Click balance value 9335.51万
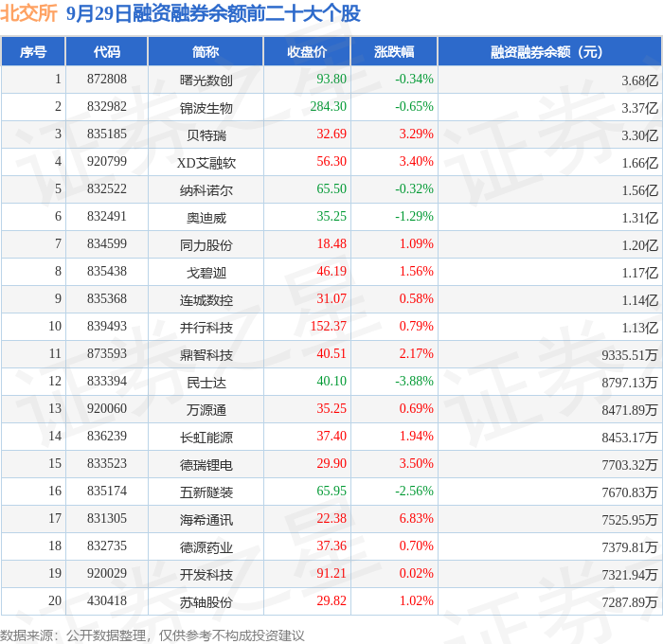 [x=630, y=355]
